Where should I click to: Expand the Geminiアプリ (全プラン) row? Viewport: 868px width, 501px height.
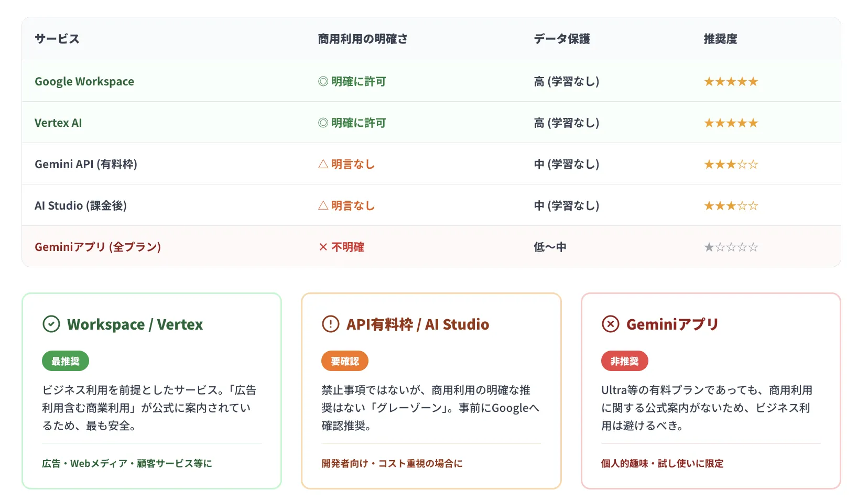(x=97, y=246)
